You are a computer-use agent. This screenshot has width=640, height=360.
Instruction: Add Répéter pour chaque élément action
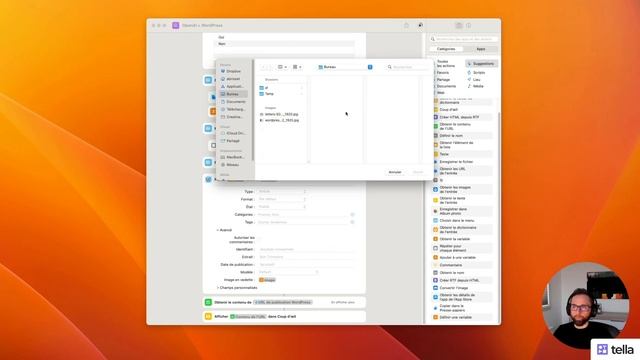[462, 248]
